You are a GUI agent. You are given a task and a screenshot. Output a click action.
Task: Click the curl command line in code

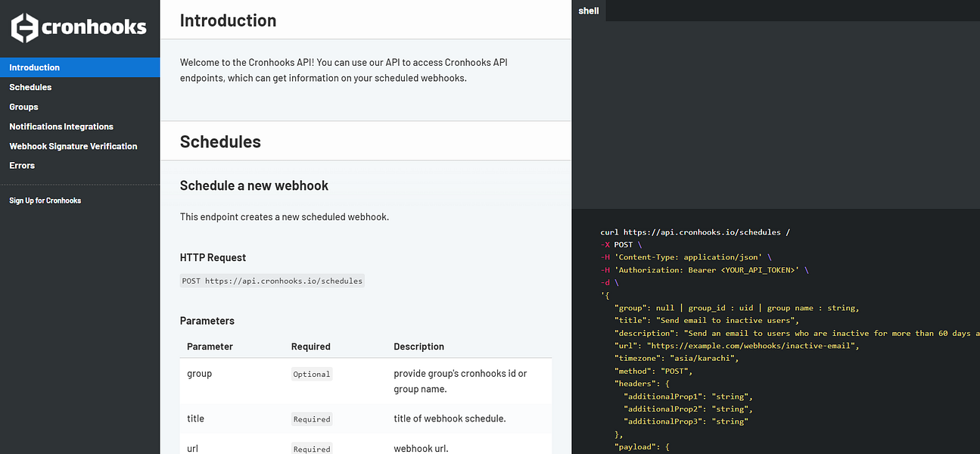pyautogui.click(x=695, y=232)
